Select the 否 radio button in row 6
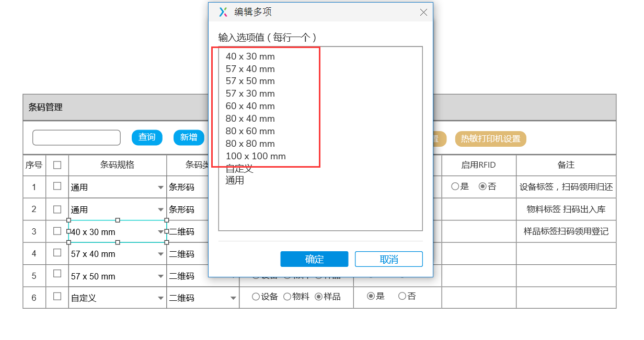 [402, 296]
